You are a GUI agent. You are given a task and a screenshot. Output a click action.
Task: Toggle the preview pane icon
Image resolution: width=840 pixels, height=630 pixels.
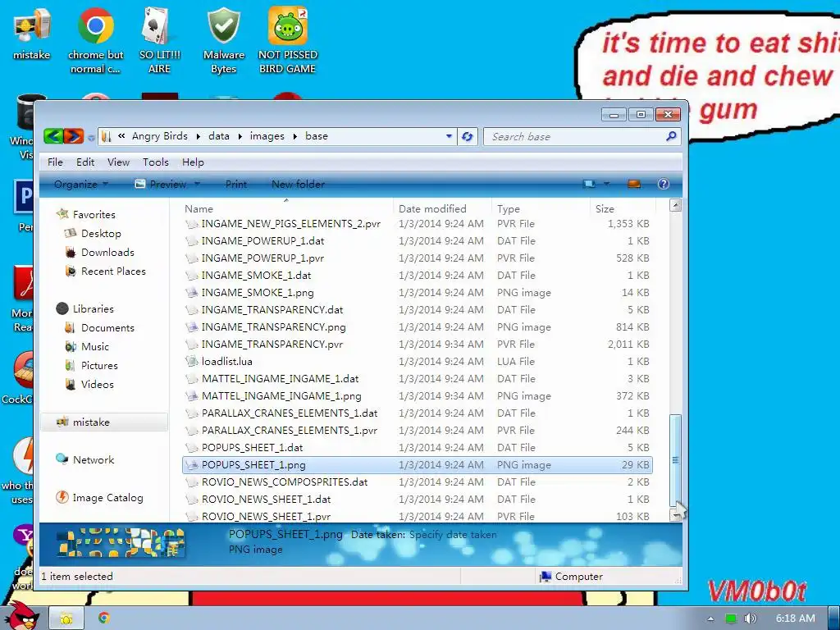coord(634,185)
